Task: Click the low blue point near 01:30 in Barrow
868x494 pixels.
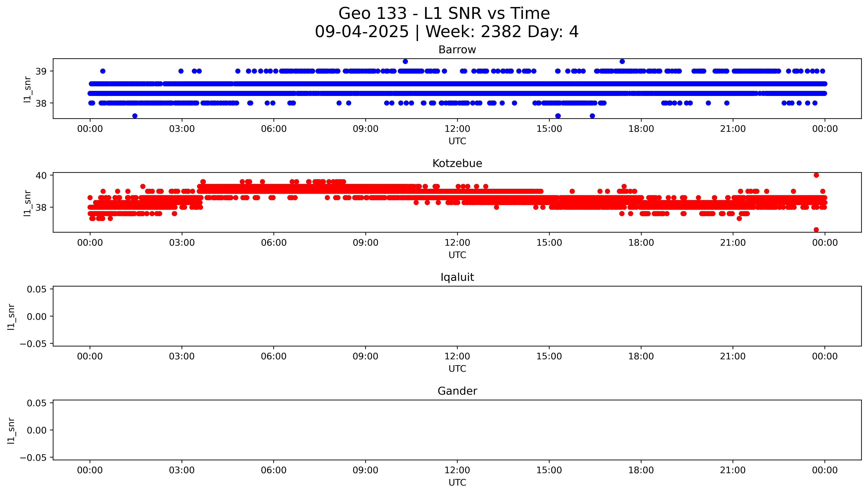Action: coord(135,116)
